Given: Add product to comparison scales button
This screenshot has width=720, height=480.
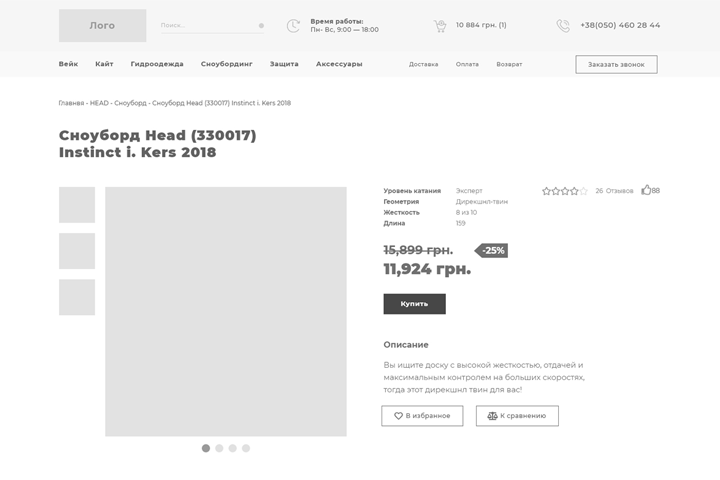Looking at the screenshot, I should (517, 416).
